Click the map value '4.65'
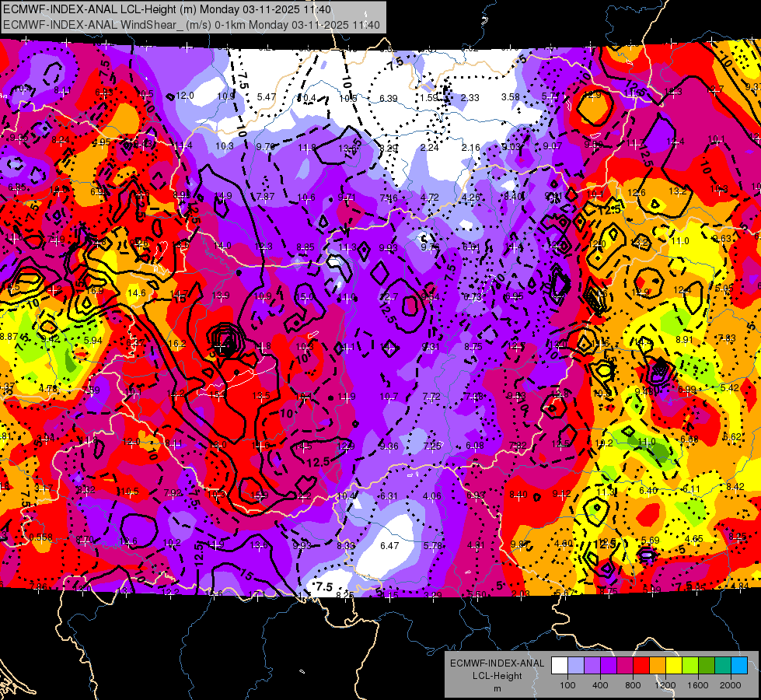 tap(694, 538)
